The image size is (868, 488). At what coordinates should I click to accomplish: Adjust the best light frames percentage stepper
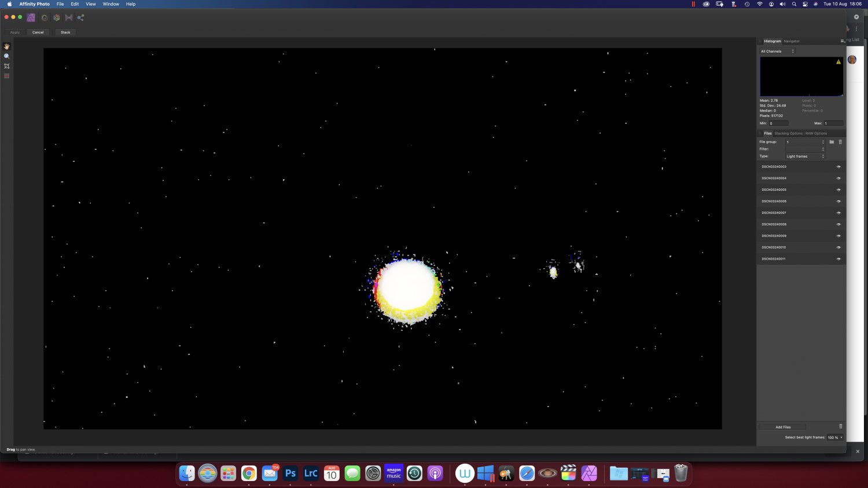(x=841, y=437)
